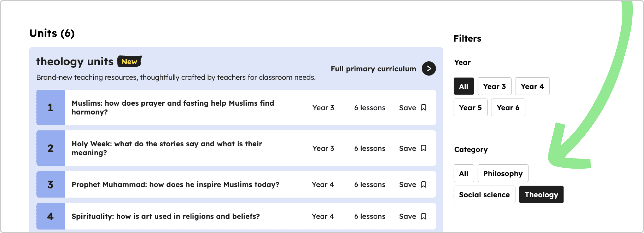
Task: Select the All year filter
Action: (x=463, y=86)
